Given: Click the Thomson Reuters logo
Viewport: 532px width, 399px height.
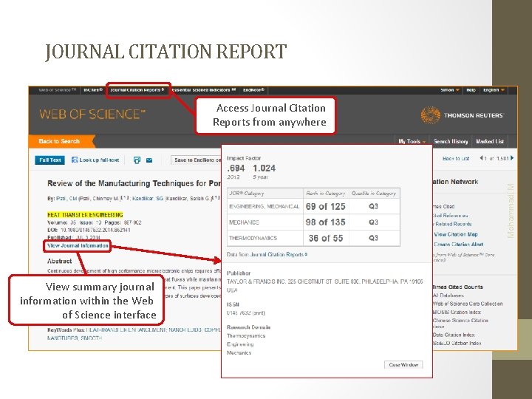Looking at the screenshot, I should click(462, 115).
